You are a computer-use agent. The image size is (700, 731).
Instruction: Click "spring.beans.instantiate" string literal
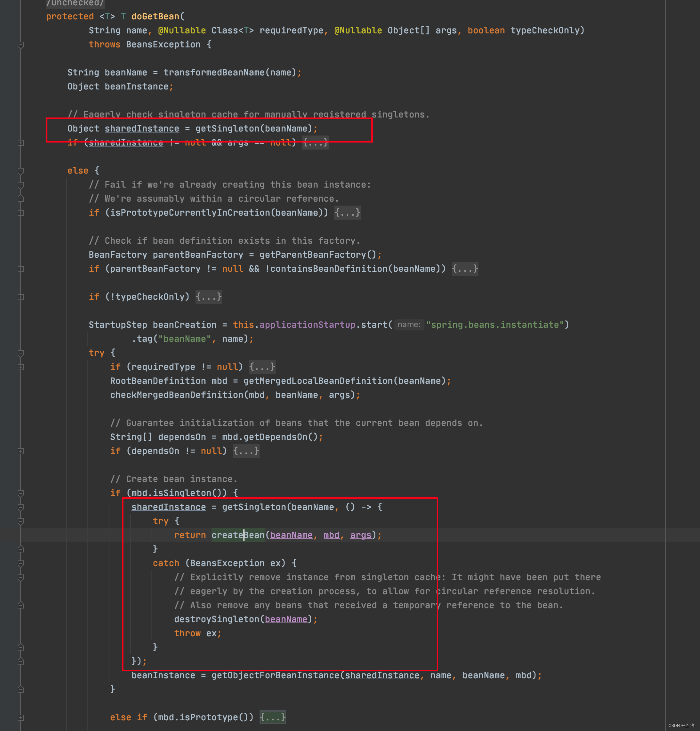point(495,325)
